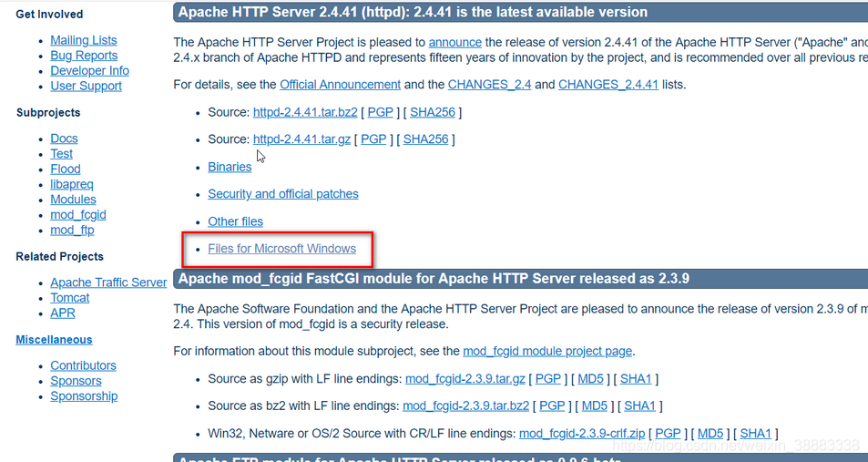Open PGP signature for httpd tar.gz

373,139
